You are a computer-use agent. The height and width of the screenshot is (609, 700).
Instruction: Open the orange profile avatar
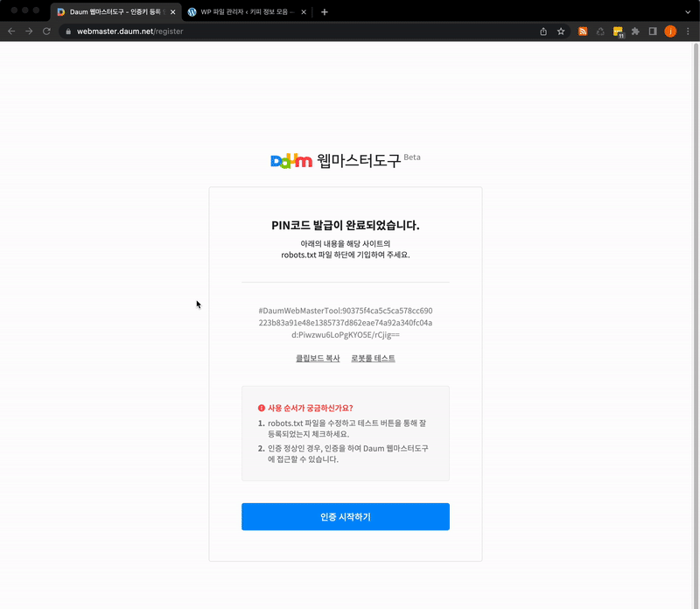coord(670,31)
